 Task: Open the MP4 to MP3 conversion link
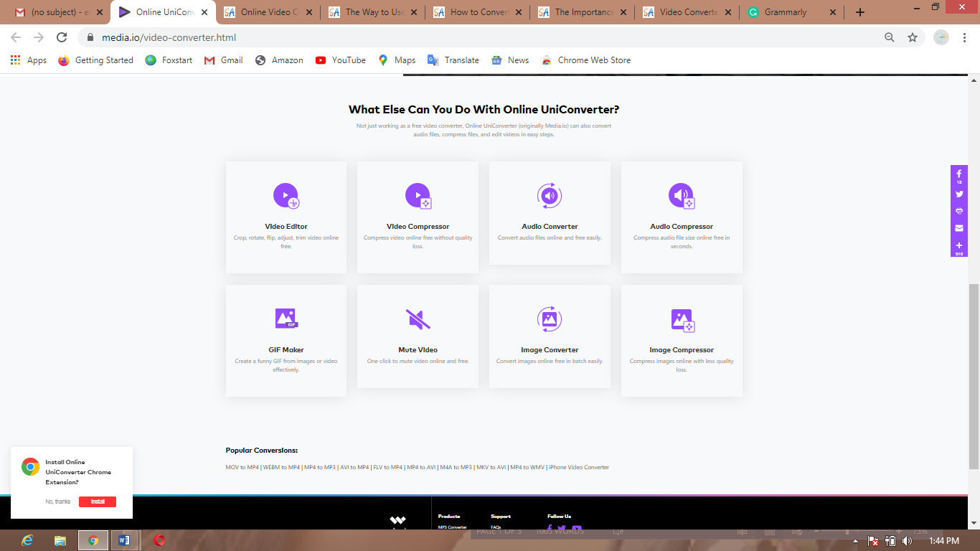(x=320, y=467)
